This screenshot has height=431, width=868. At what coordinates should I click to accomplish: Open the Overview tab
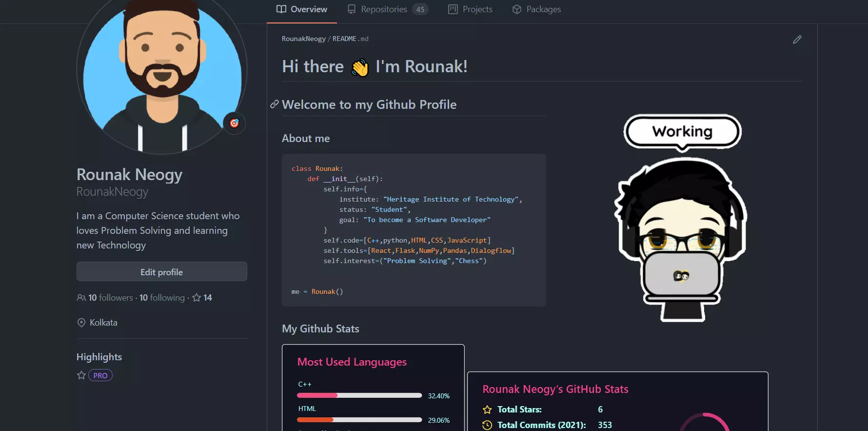pos(302,9)
